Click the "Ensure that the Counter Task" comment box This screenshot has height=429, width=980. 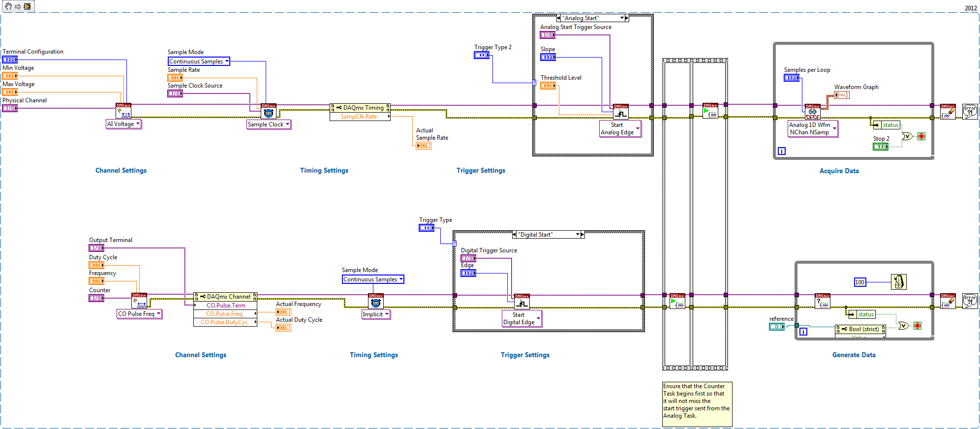pyautogui.click(x=697, y=404)
